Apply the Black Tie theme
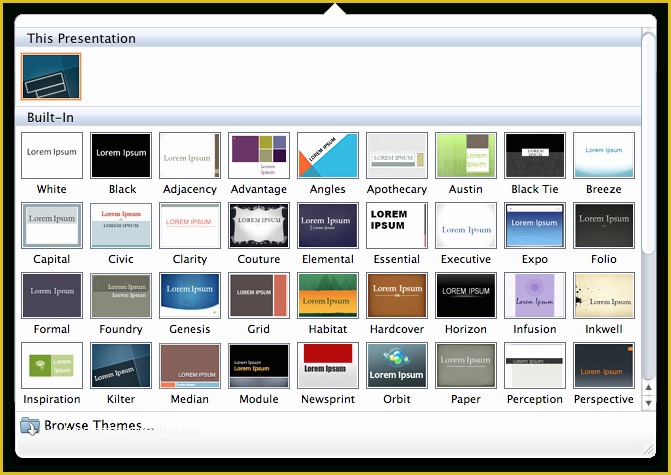This screenshot has width=671, height=475. [535, 155]
